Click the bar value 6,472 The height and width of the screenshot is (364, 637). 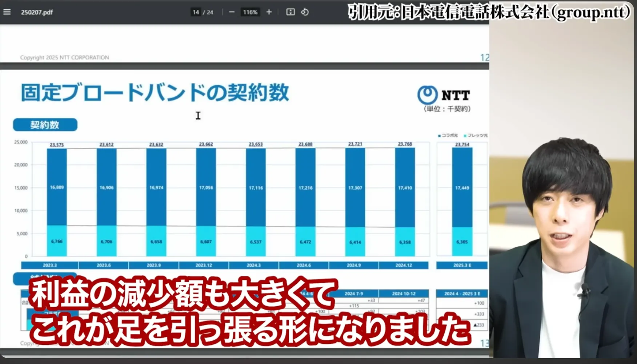pos(305,242)
